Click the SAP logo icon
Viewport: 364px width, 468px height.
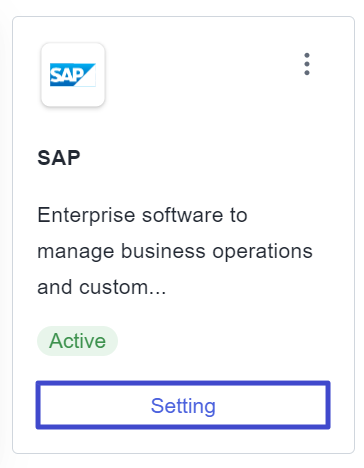click(73, 75)
